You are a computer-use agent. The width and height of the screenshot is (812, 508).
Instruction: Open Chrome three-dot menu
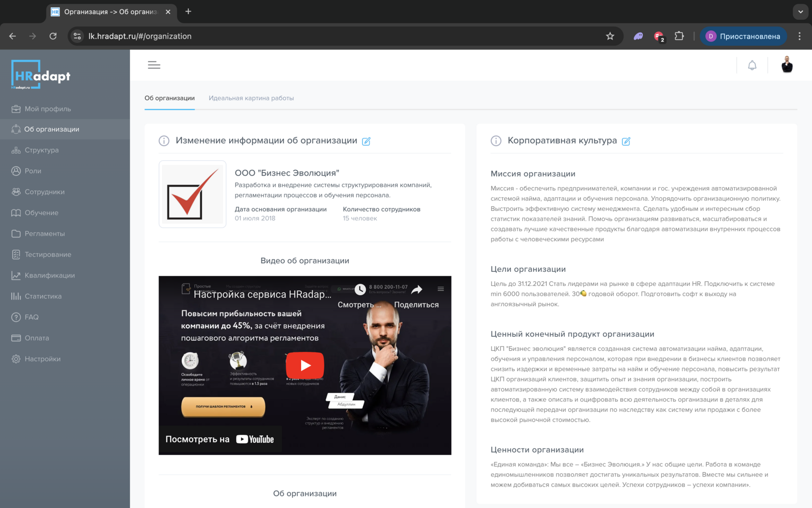[x=799, y=36]
